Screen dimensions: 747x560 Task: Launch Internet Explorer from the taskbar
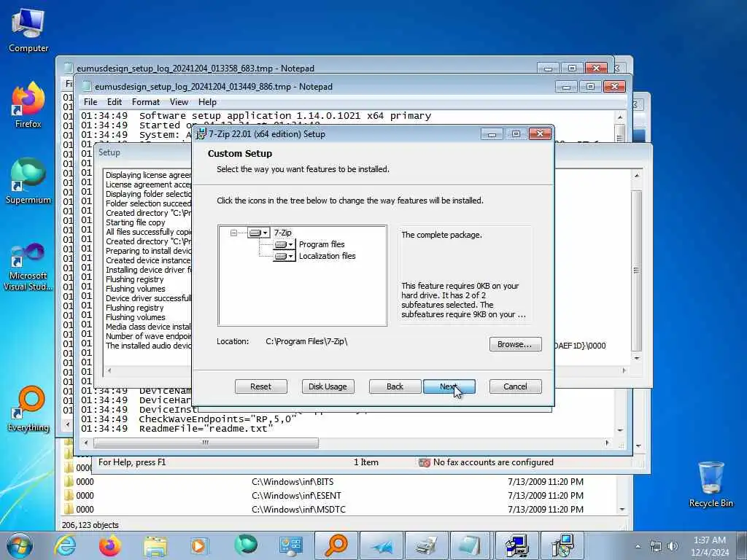tap(65, 545)
